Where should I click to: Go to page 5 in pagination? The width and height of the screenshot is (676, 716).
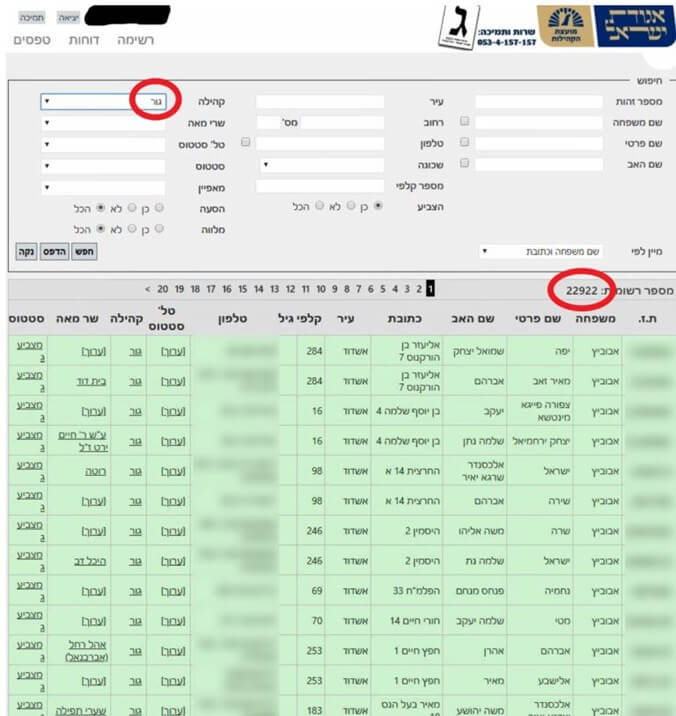(x=382, y=289)
